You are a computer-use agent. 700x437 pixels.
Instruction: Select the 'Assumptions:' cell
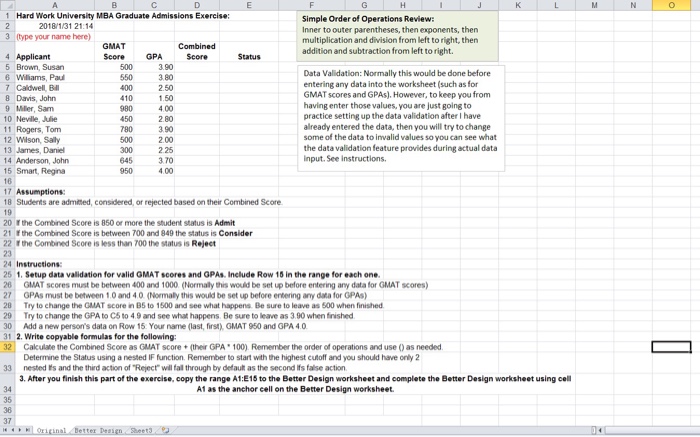tap(54, 191)
